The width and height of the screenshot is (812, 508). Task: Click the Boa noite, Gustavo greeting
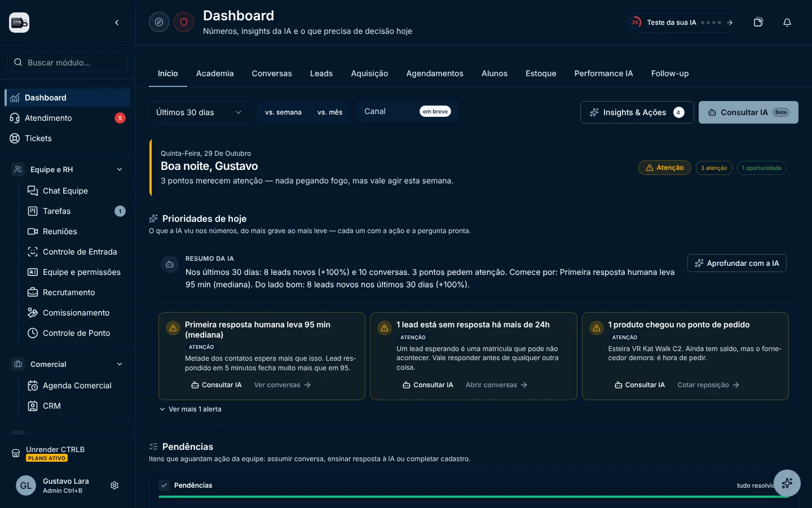click(209, 166)
